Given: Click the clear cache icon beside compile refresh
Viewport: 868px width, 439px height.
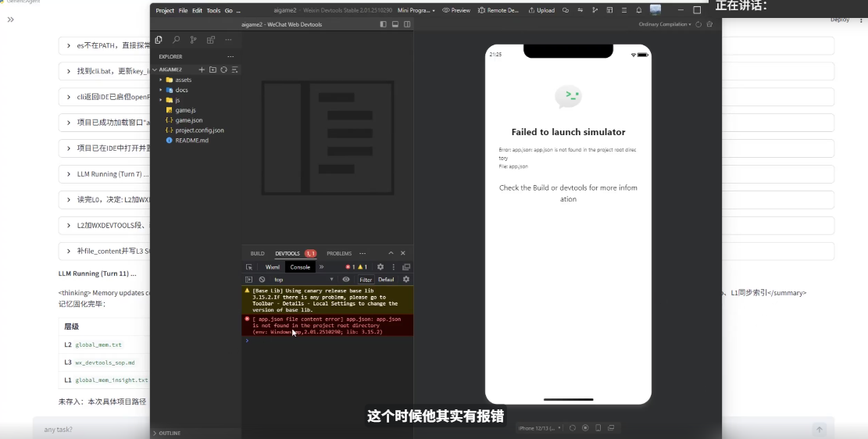Looking at the screenshot, I should pos(709,24).
